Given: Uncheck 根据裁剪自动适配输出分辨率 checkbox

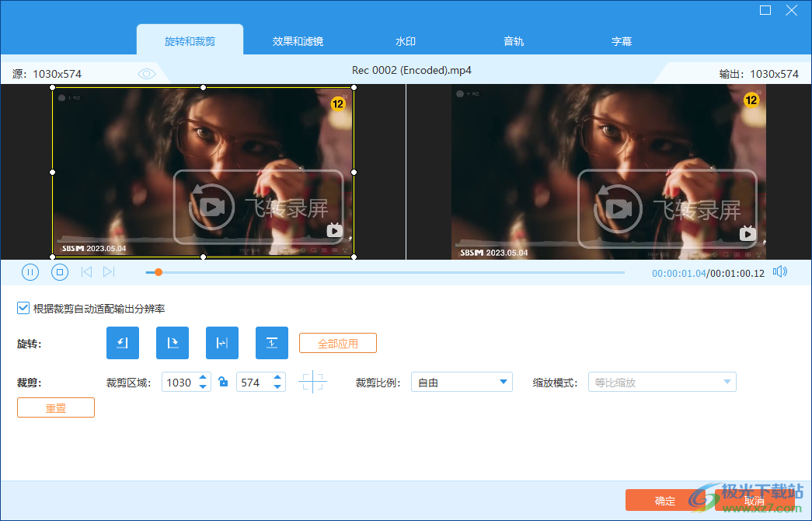Looking at the screenshot, I should [23, 308].
